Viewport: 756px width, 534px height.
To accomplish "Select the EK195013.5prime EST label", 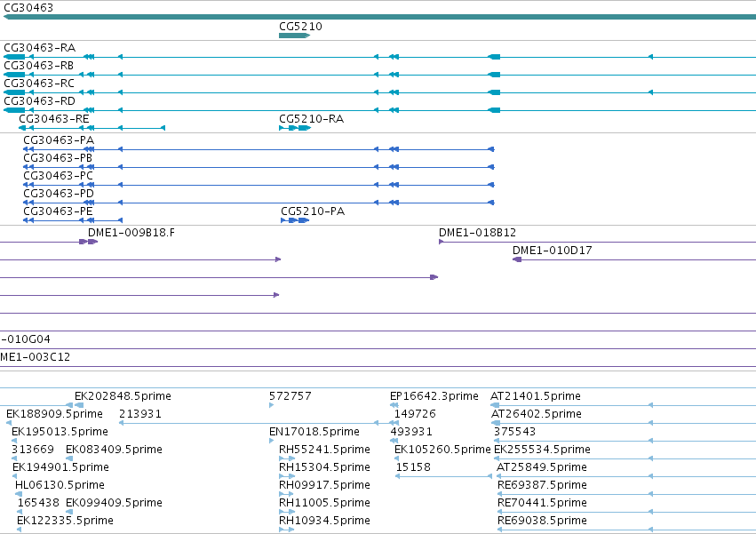I will (60, 432).
